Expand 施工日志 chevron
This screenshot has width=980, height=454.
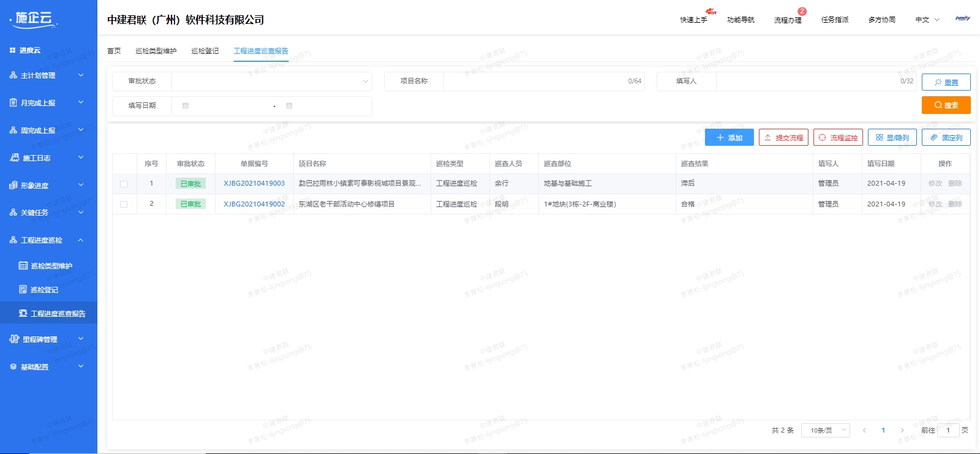[81, 157]
